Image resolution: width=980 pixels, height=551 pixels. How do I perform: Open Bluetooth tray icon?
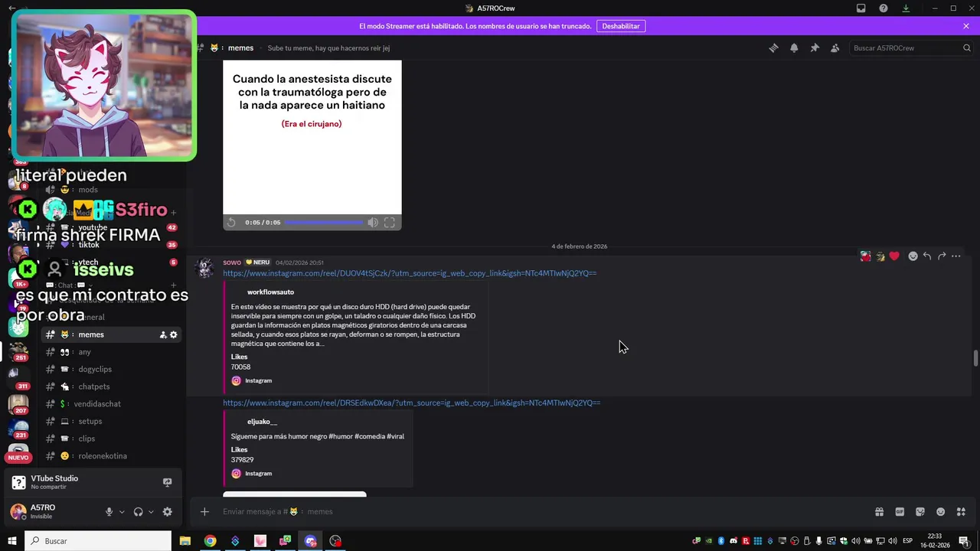(720, 541)
